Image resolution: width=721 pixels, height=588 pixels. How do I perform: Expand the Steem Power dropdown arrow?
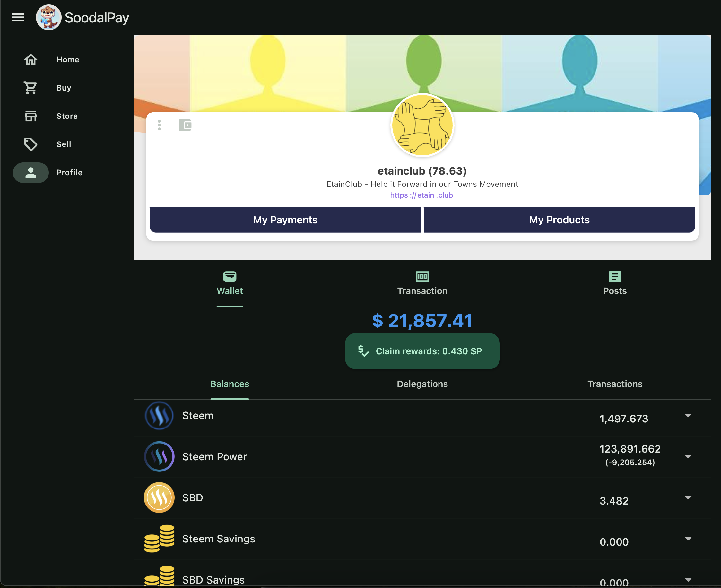click(x=688, y=457)
